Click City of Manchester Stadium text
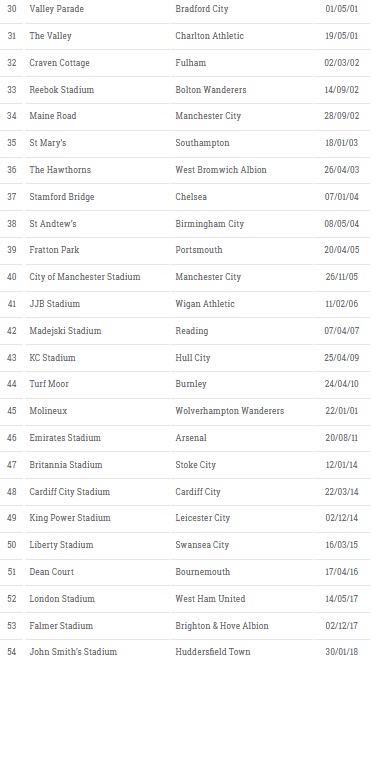The height and width of the screenshot is (783, 385). click(85, 277)
